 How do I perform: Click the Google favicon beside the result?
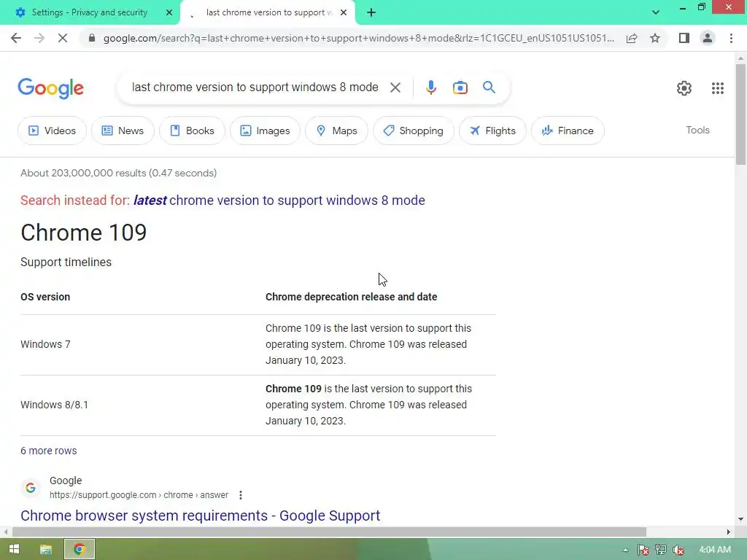31,488
